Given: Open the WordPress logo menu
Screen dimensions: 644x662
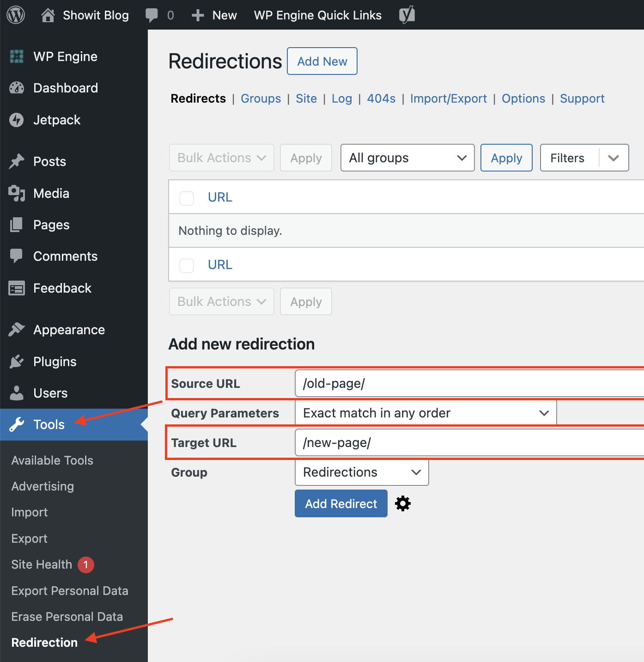Looking at the screenshot, I should 16,15.
